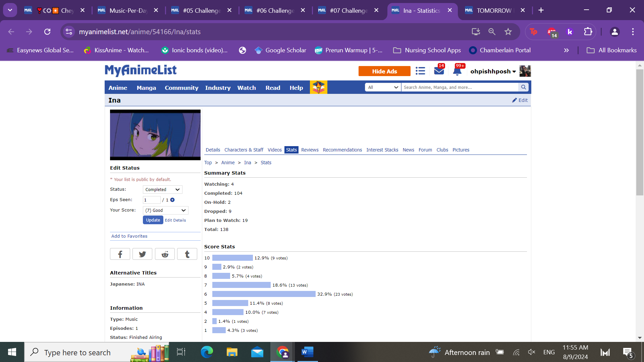Click the Update button
This screenshot has width=644, height=362.
pos(153,220)
